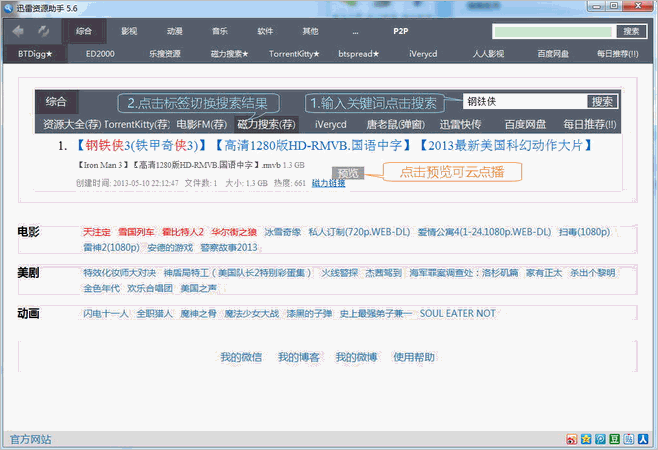Open the movie link 天注定
The height and width of the screenshot is (450, 658).
click(97, 232)
